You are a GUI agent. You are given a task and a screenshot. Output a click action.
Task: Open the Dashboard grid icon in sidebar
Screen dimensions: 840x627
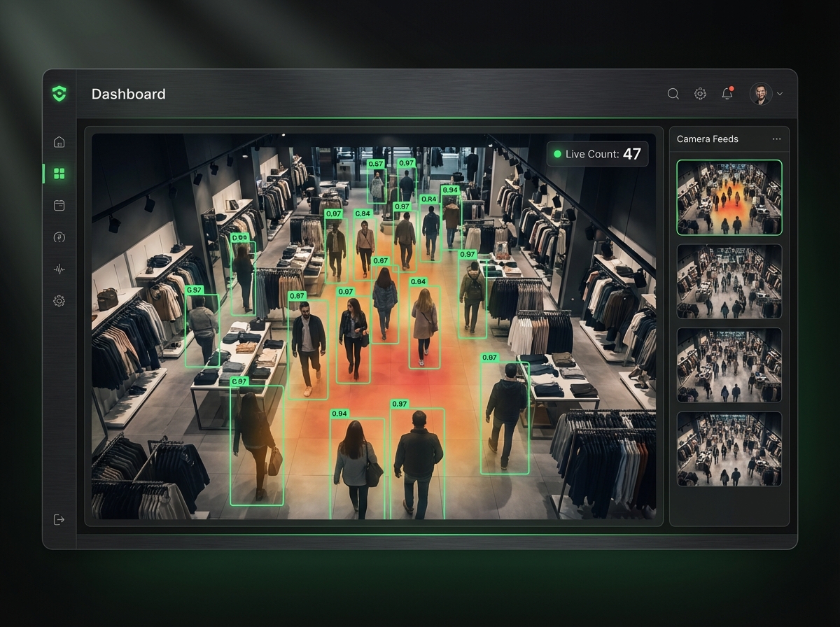click(x=59, y=174)
